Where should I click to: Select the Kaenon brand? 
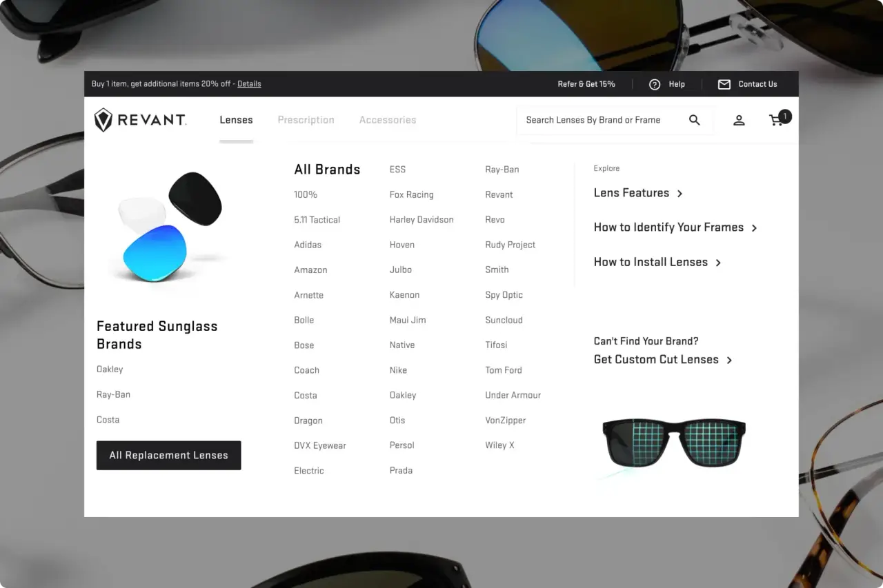point(404,295)
